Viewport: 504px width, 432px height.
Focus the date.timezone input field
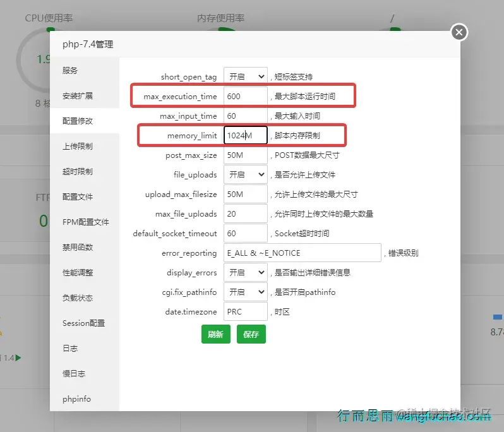tap(246, 312)
